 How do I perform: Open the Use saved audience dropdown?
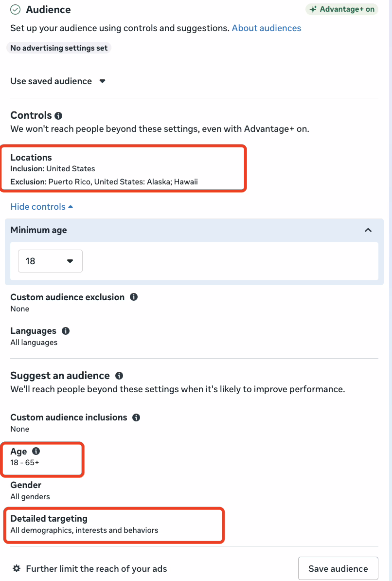point(58,81)
